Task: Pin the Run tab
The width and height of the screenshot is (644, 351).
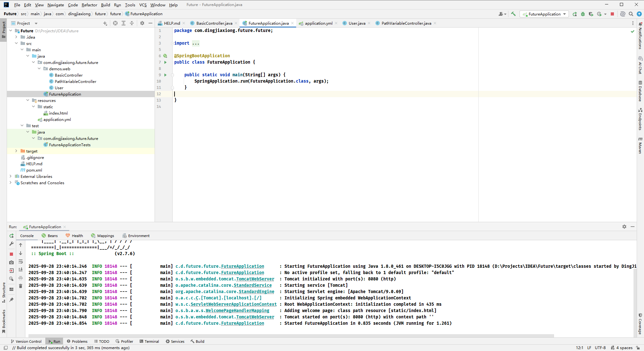Action: (x=11, y=300)
